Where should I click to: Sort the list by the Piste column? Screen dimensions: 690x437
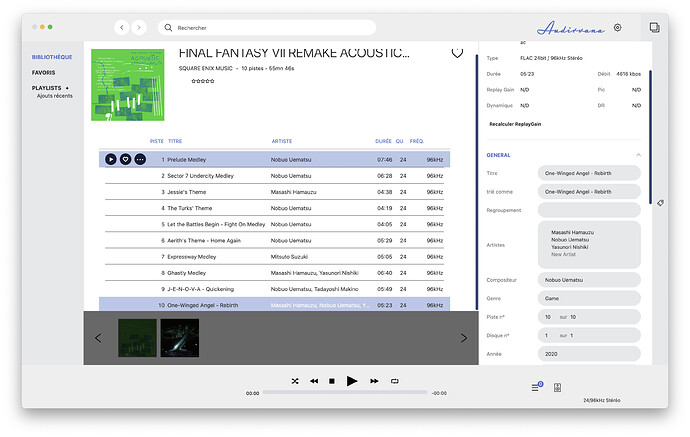click(x=157, y=141)
